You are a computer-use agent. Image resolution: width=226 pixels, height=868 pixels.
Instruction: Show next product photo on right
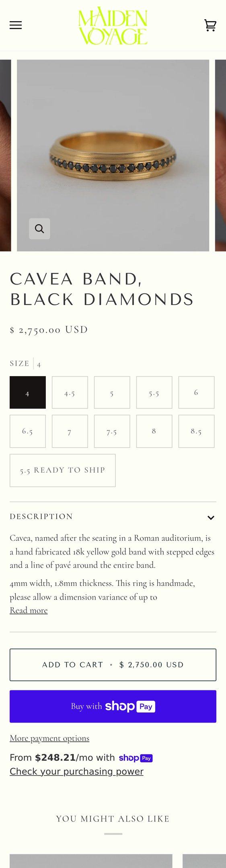click(221, 156)
